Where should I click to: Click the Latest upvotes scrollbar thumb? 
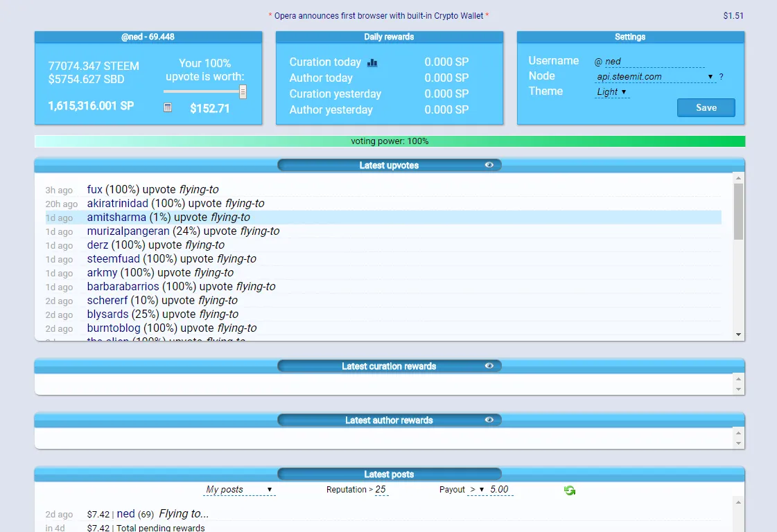click(738, 212)
